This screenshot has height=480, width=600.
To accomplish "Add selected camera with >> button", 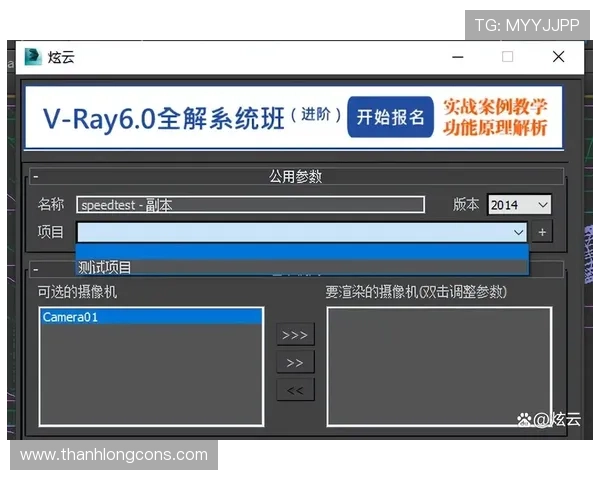I will (x=295, y=362).
